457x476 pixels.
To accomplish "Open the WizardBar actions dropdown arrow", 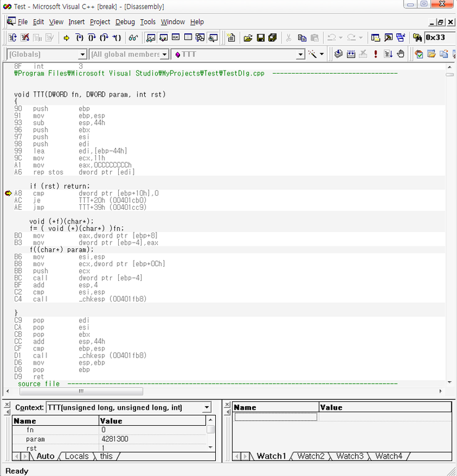I will pos(322,54).
